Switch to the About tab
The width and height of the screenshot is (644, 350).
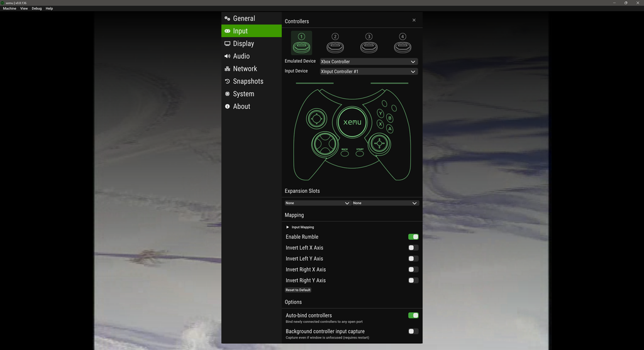pyautogui.click(x=252, y=106)
